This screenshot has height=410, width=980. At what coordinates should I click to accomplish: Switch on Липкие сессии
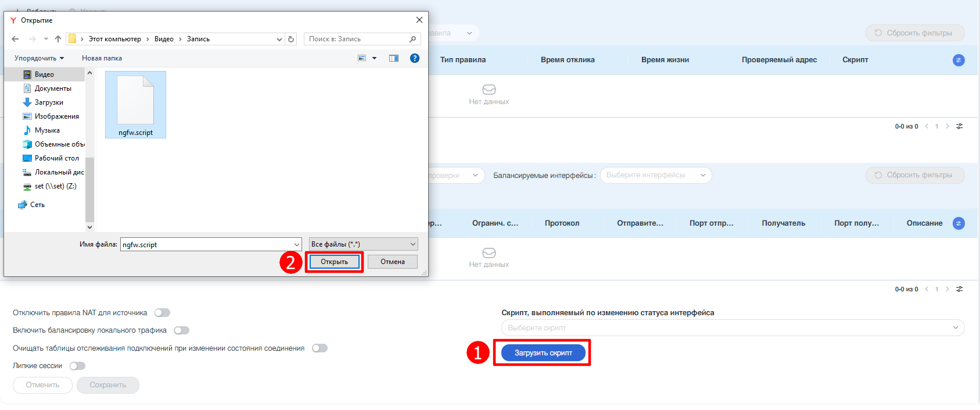77,366
